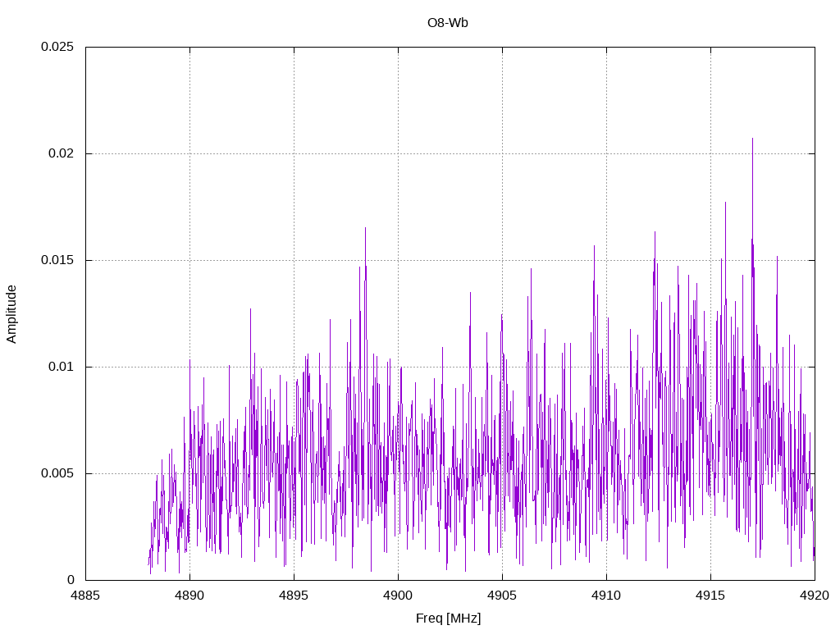The image size is (840, 630).
Task: Click y-axis tick label 0.005
Action: pyautogui.click(x=57, y=473)
